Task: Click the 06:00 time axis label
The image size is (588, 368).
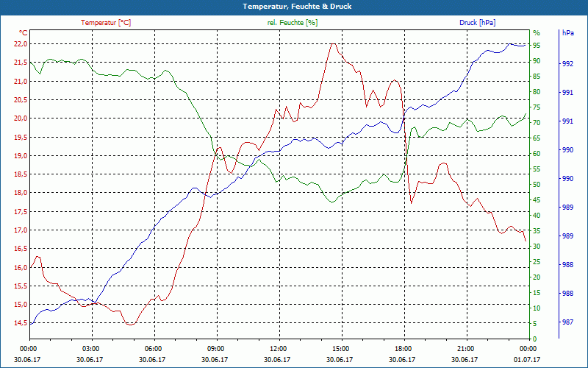Action: (x=152, y=348)
